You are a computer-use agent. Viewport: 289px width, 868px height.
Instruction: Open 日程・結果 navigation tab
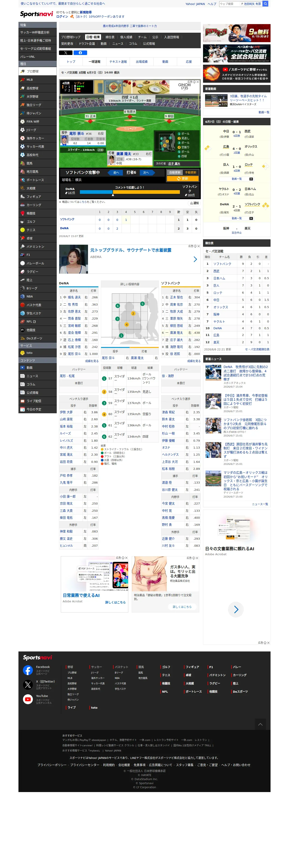[93, 37]
